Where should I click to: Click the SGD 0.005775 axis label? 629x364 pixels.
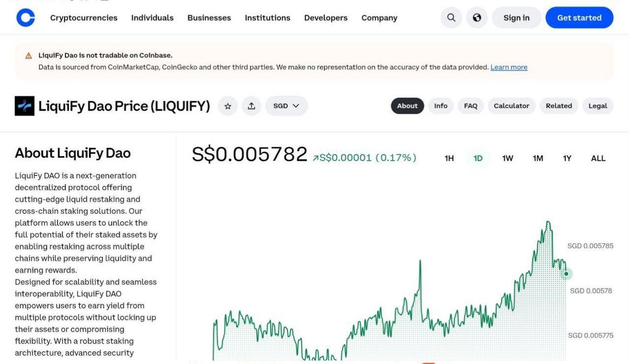tap(591, 335)
